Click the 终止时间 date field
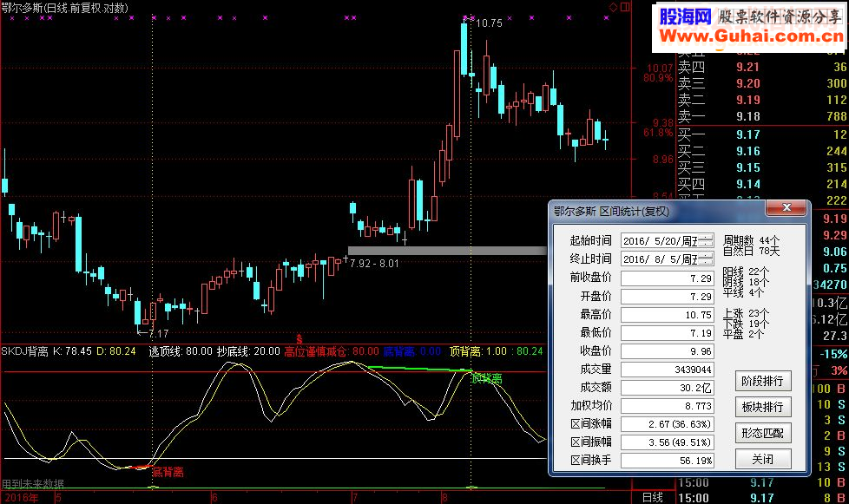 coord(667,259)
